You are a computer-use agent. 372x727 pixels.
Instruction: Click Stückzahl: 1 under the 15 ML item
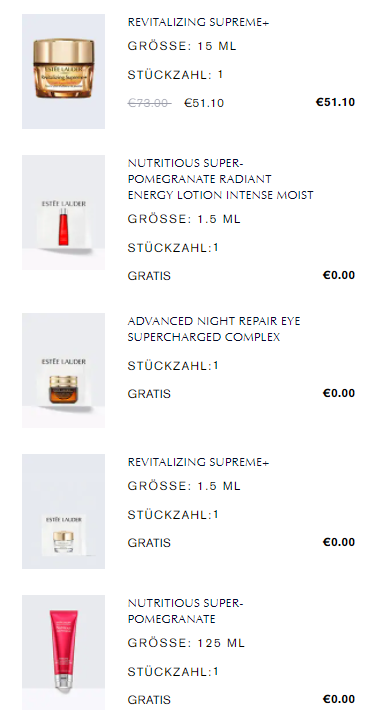[175, 75]
